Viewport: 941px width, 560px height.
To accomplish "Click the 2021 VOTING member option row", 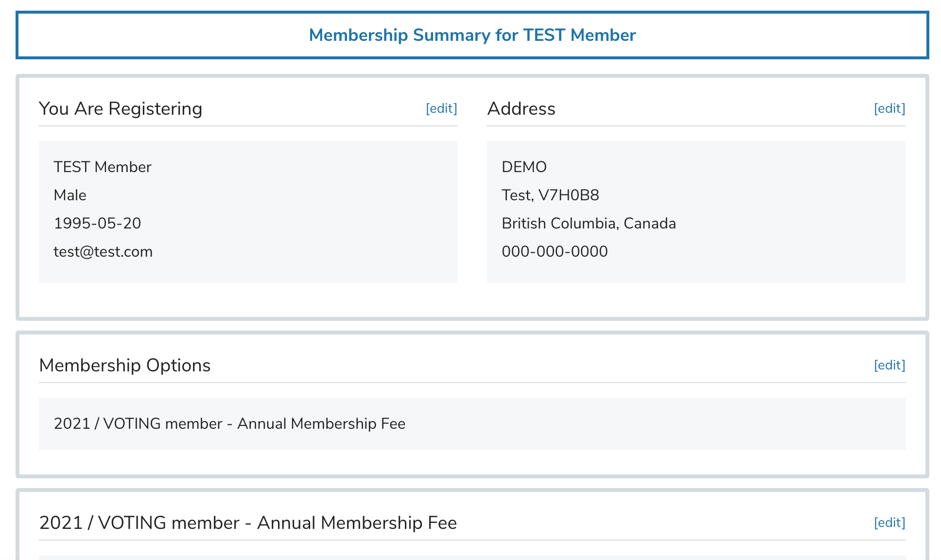I will point(229,423).
